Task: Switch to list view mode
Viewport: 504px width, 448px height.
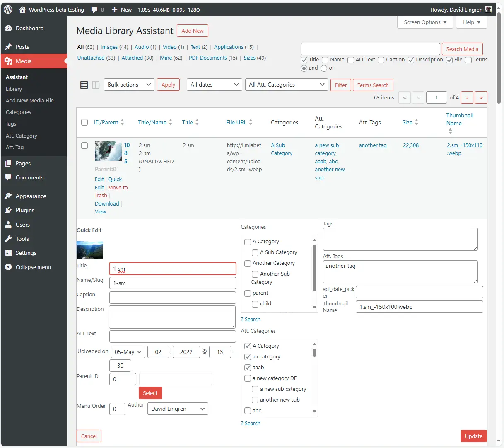Action: coord(84,85)
